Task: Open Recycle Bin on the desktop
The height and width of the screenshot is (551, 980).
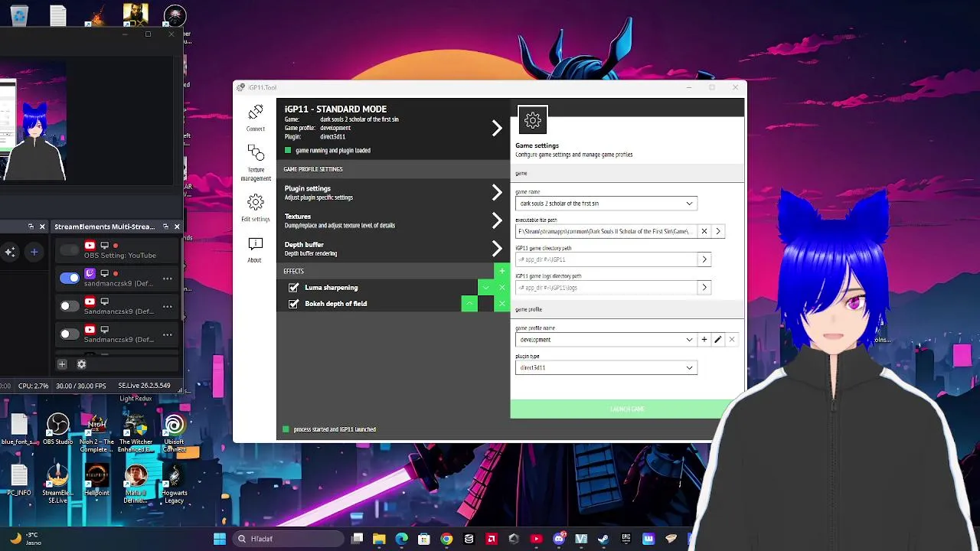Action: pyautogui.click(x=19, y=15)
